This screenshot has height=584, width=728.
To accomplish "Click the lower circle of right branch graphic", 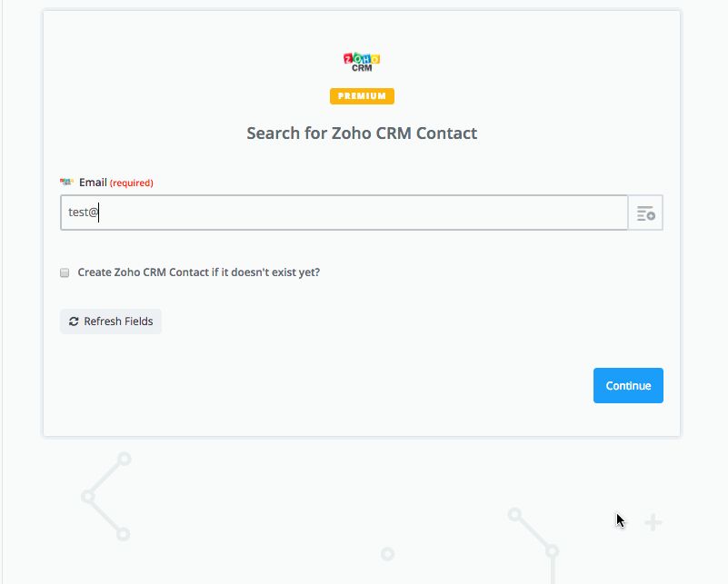I will [552, 550].
